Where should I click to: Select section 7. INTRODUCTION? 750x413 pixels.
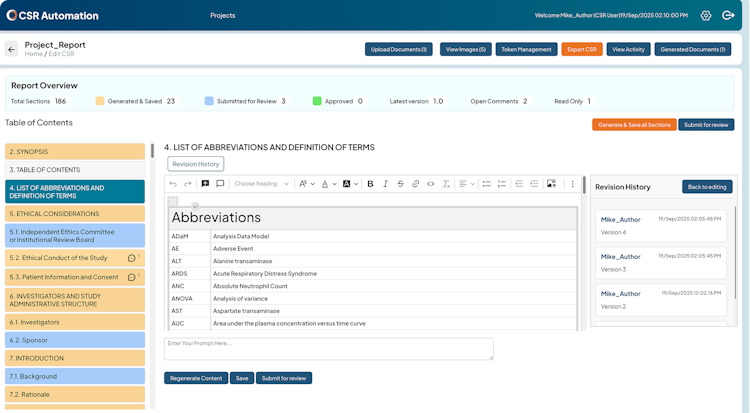coord(75,358)
